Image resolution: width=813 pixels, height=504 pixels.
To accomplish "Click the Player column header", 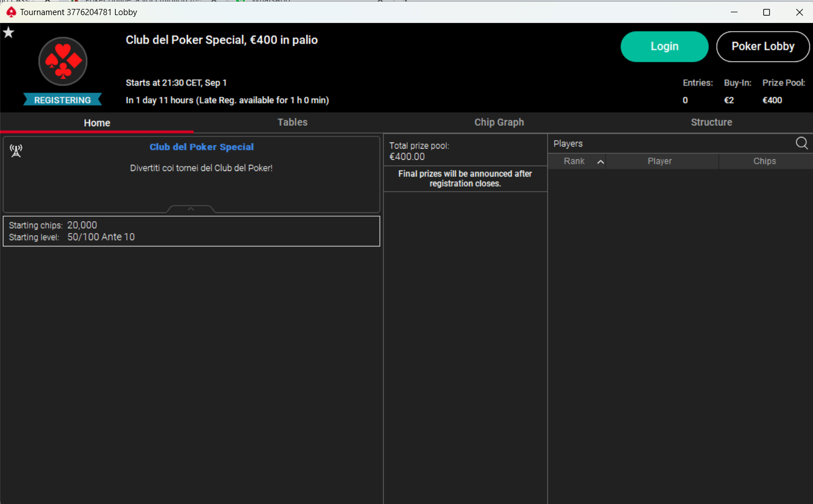I will pyautogui.click(x=660, y=161).
